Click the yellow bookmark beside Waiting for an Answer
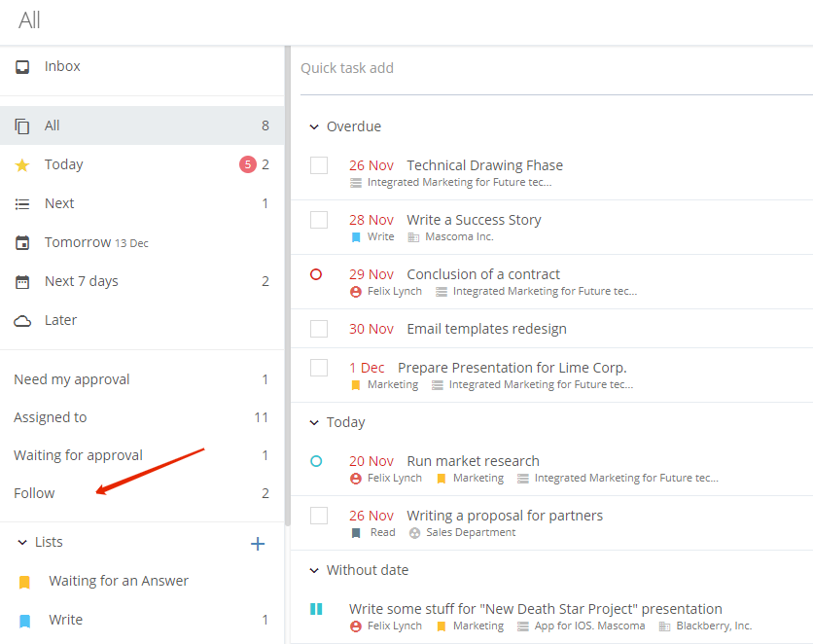The image size is (813, 644). (x=24, y=582)
